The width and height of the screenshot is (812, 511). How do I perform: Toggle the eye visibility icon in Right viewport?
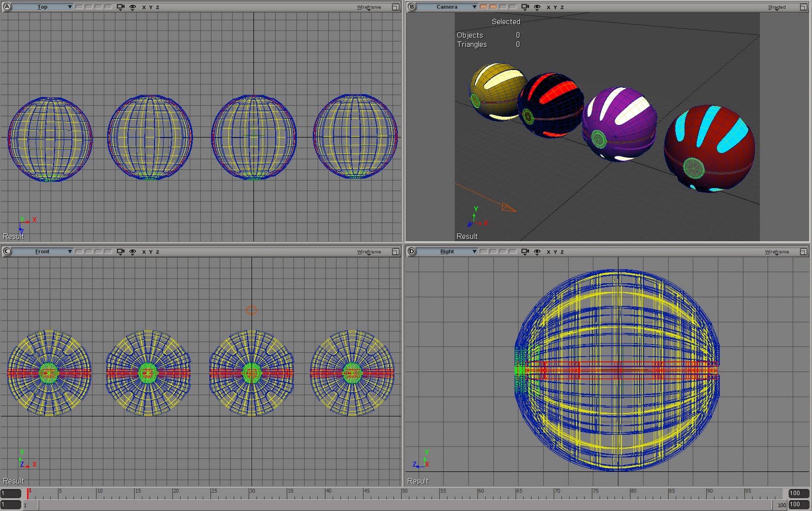tap(537, 252)
